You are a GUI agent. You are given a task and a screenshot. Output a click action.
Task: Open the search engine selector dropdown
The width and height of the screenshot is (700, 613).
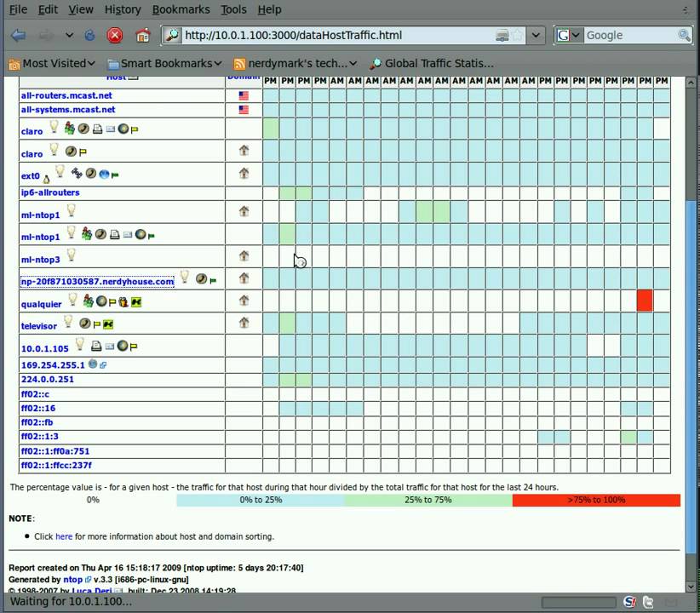[576, 35]
